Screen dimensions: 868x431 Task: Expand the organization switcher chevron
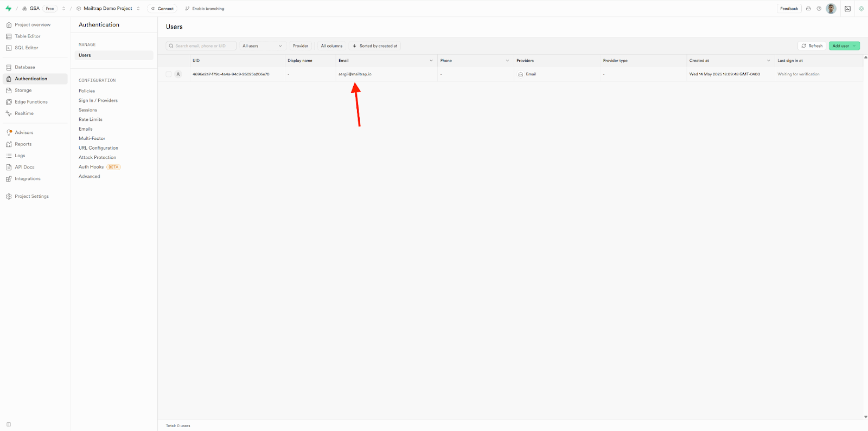tap(63, 9)
